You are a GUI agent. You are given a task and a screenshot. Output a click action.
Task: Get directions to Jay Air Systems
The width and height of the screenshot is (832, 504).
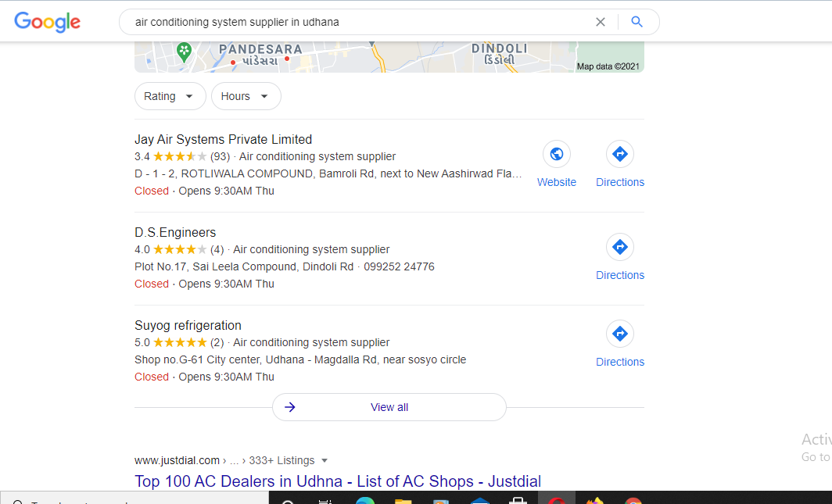pos(620,154)
